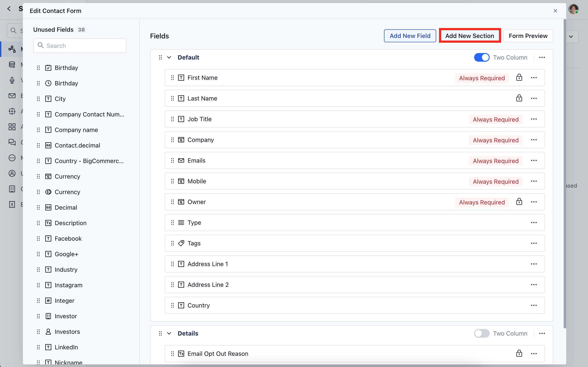
Task: Click the lock icon on Owner field
Action: coord(519,202)
